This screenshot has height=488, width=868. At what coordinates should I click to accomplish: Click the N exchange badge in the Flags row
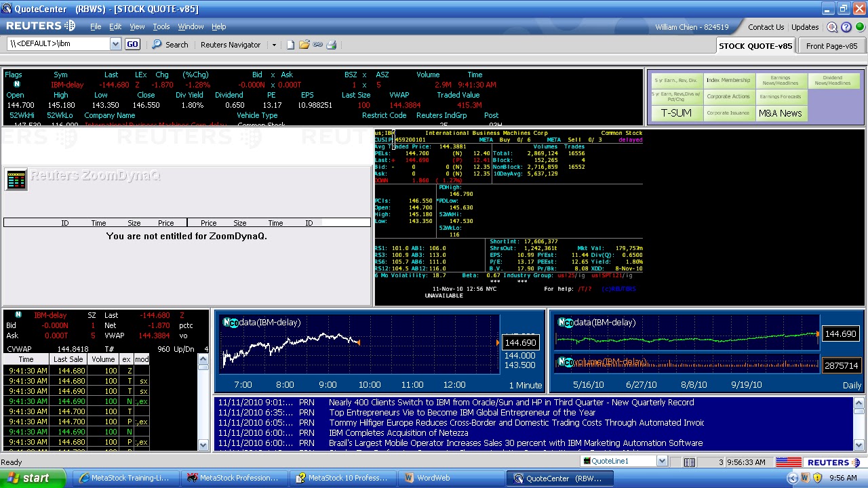pos(17,85)
